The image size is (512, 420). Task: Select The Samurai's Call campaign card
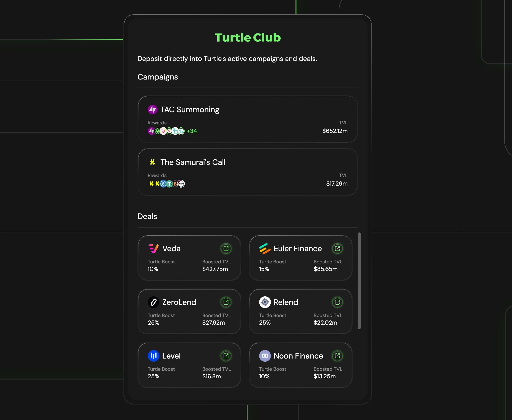[247, 172]
